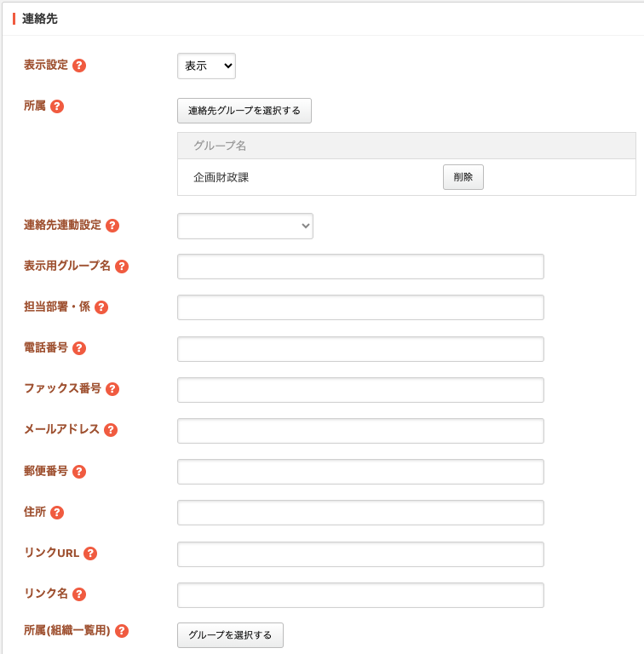The image size is (644, 654).
Task: Delete the 企画財政課 group with 削除
Action: [463, 177]
